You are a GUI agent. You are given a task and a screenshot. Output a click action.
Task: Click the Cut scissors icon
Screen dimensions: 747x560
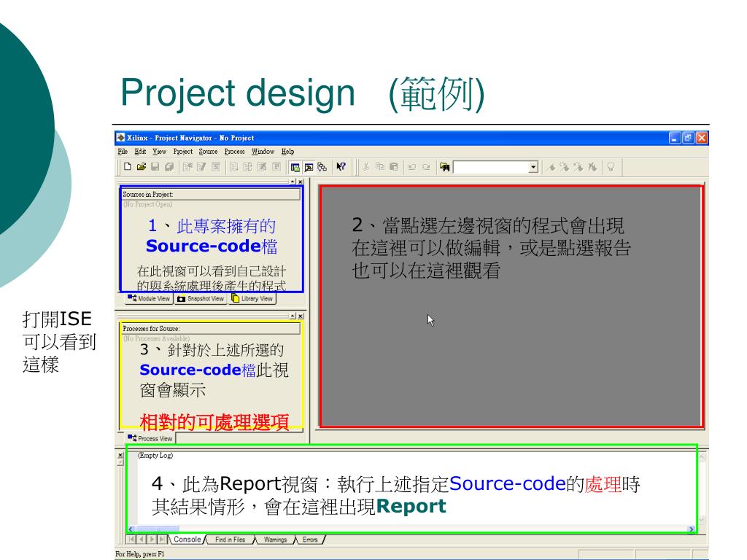[366, 167]
